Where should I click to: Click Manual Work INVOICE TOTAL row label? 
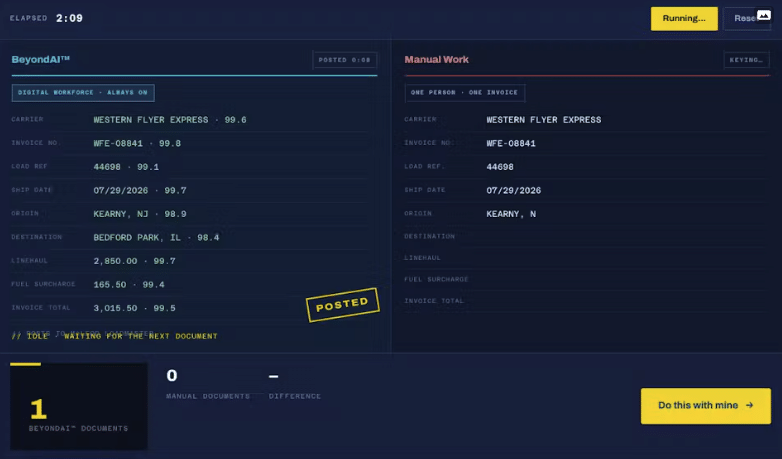tap(434, 301)
